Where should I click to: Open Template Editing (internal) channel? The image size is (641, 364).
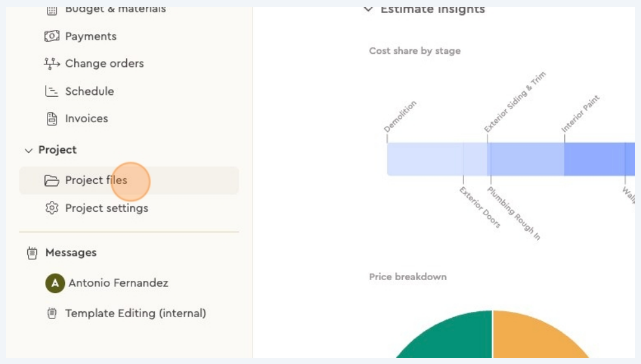[x=135, y=313]
